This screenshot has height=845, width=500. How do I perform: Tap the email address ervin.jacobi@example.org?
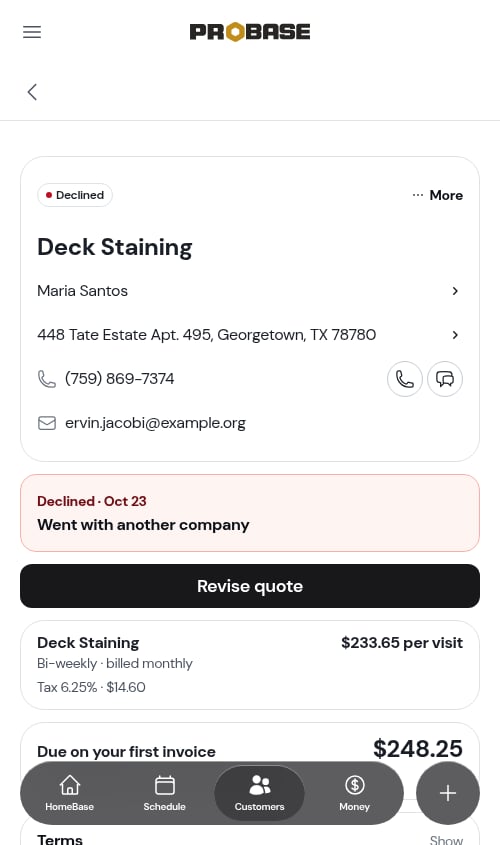pyautogui.click(x=155, y=423)
